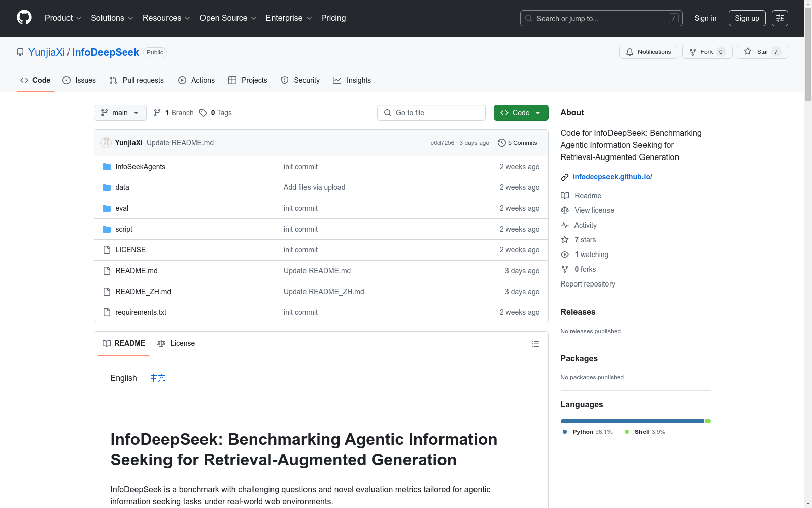Click the eval folder icon
This screenshot has height=508, width=812.
point(107,208)
